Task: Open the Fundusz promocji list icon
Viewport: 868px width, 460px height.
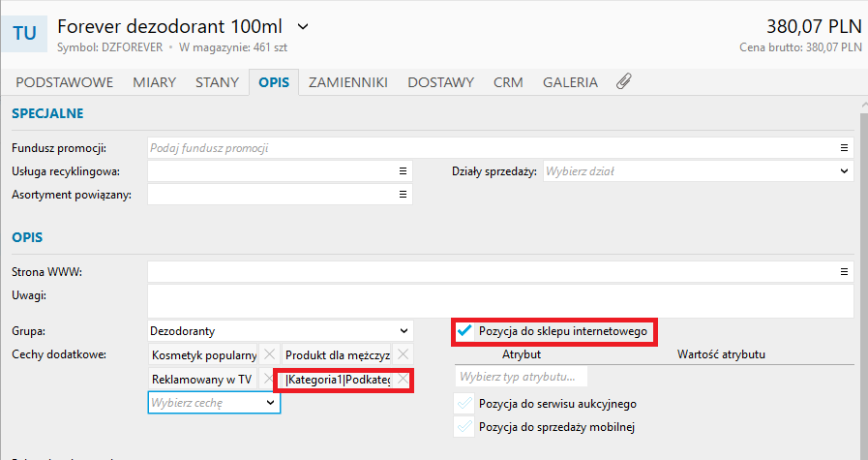Action: [x=844, y=148]
